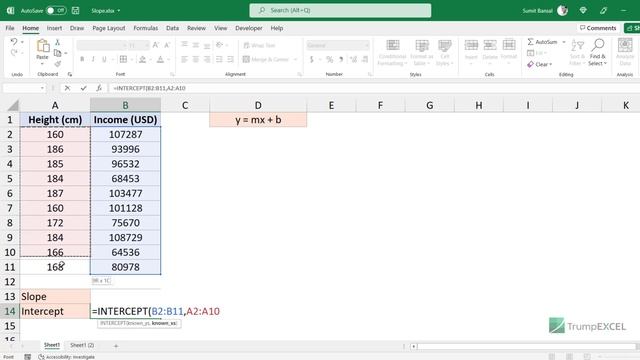The width and height of the screenshot is (640, 360).
Task: Open Find & Select menu
Action: coord(598,52)
